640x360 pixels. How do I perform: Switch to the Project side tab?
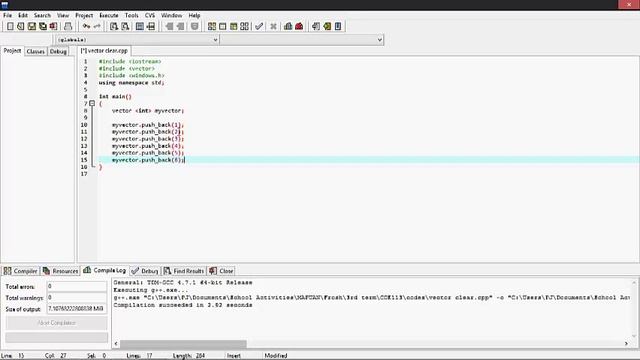click(x=12, y=51)
